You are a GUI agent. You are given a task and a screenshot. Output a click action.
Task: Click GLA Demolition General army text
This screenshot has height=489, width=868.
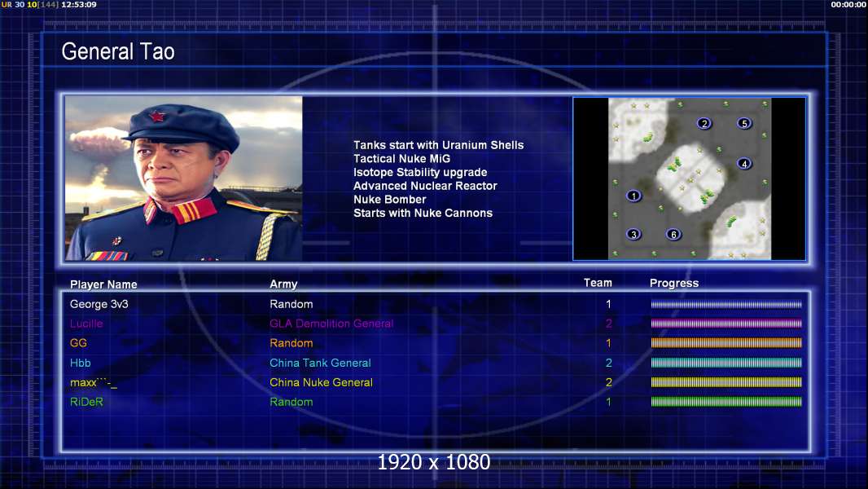click(331, 324)
